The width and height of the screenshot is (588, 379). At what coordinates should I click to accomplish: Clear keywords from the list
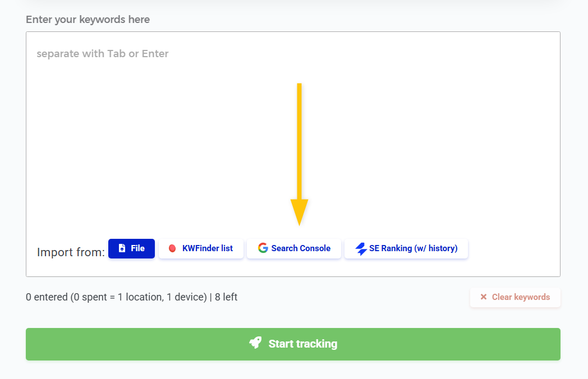(515, 297)
